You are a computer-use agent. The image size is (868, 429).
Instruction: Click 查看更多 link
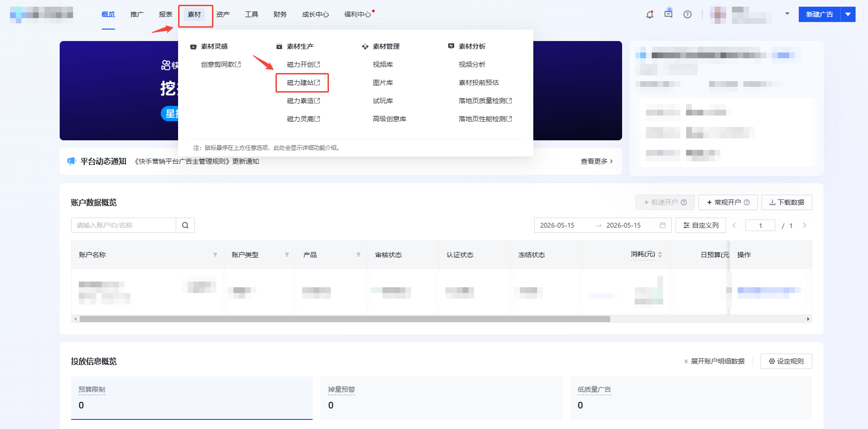(597, 161)
